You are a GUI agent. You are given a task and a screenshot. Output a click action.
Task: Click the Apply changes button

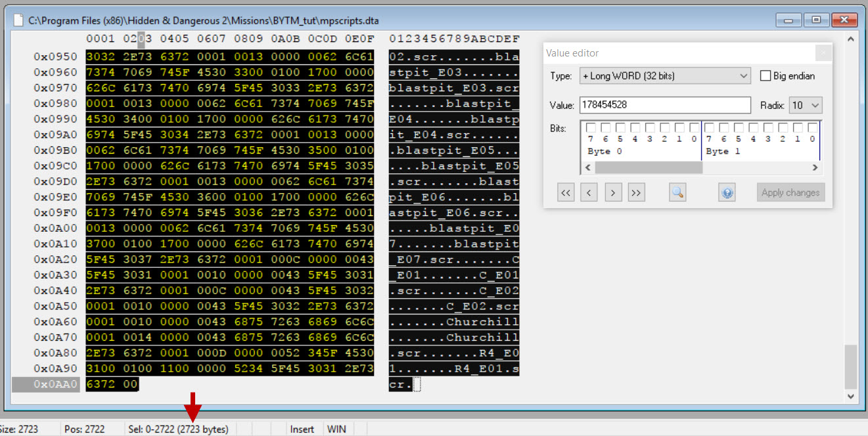[790, 192]
